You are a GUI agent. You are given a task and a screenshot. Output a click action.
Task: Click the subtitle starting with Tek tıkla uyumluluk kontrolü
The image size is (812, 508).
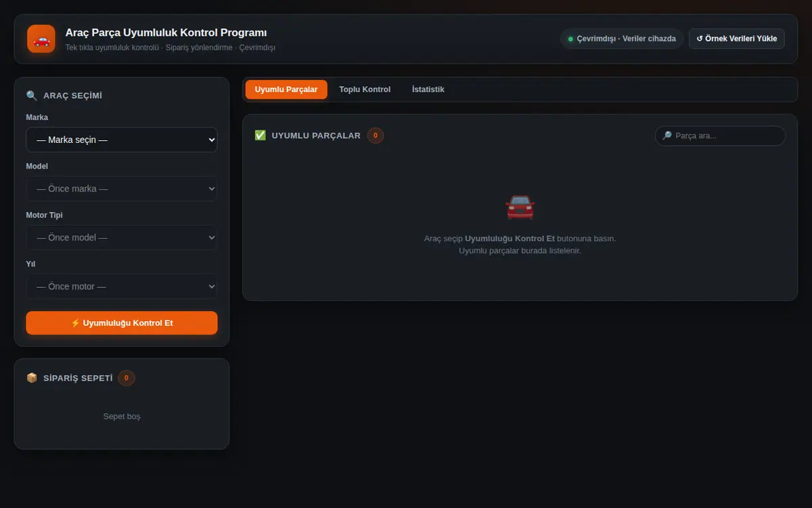[171, 47]
